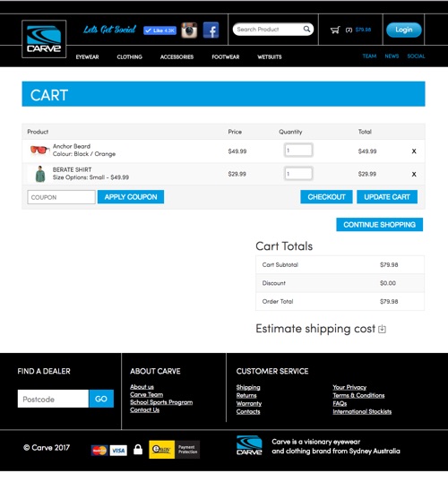Expand the Estimate shipping cost section
This screenshot has width=448, height=482.
(382, 329)
